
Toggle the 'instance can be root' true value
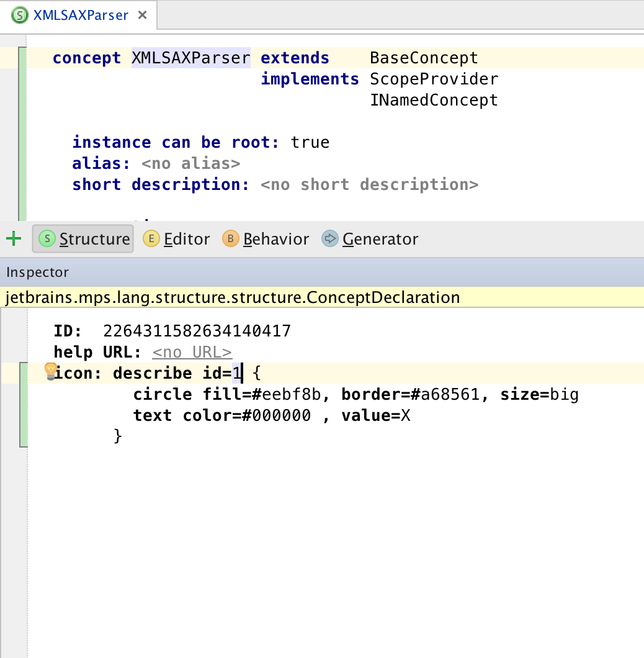coord(310,142)
